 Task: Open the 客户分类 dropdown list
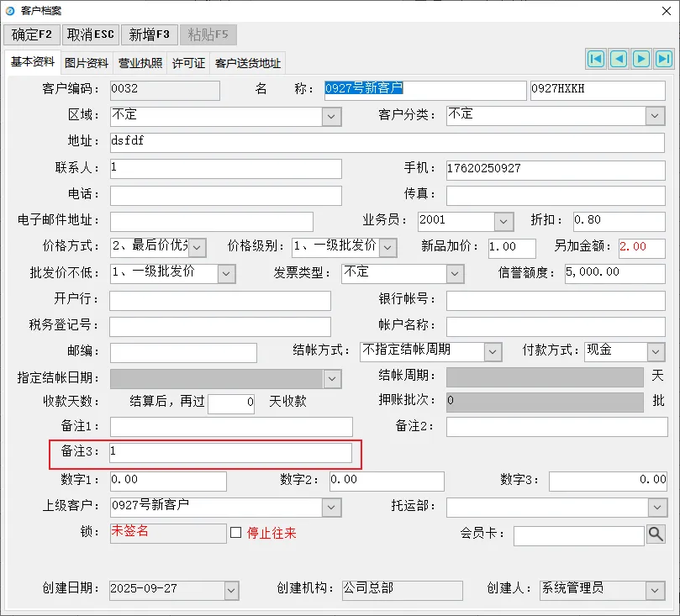point(656,116)
